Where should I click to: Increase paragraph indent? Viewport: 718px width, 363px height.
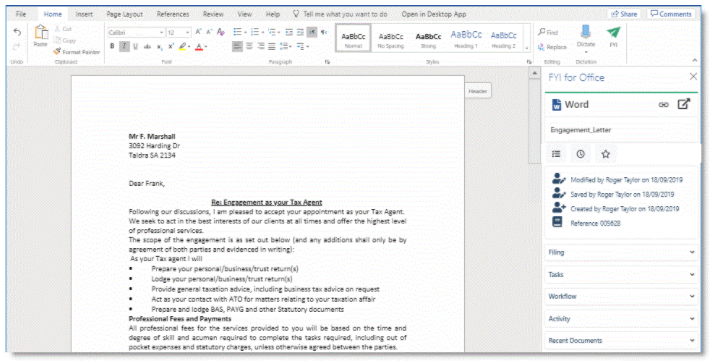pos(300,32)
